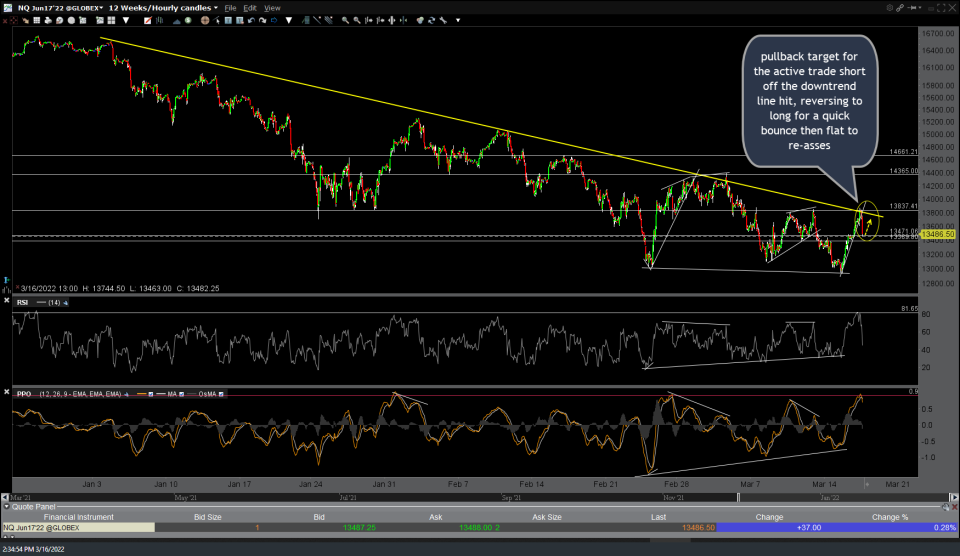
Task: Click the Change % column header
Action: (890, 517)
